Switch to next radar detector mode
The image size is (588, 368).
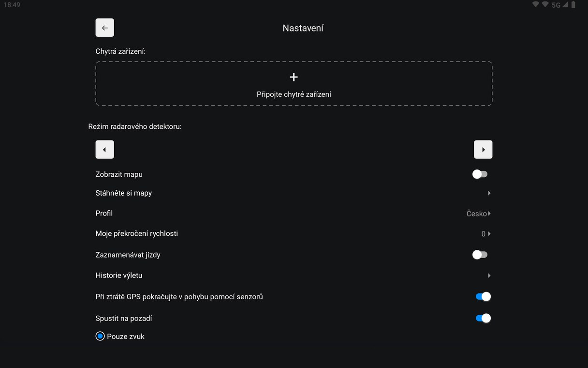pos(483,150)
